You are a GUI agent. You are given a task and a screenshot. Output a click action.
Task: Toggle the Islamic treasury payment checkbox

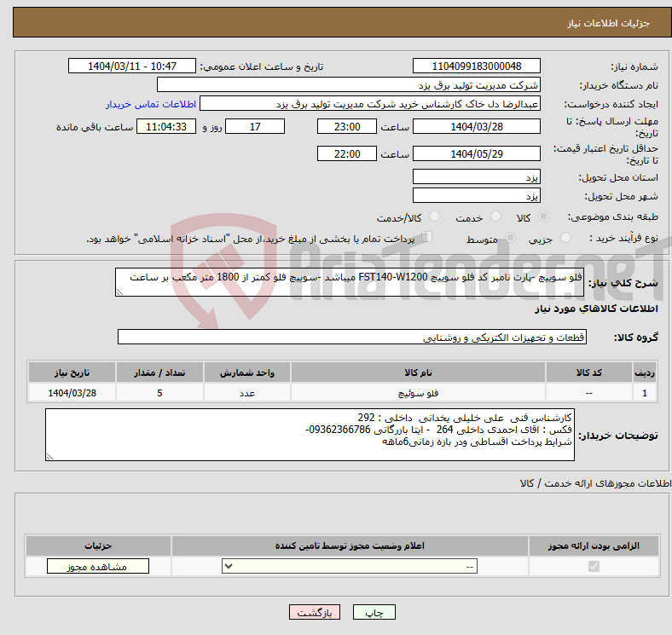[427, 237]
